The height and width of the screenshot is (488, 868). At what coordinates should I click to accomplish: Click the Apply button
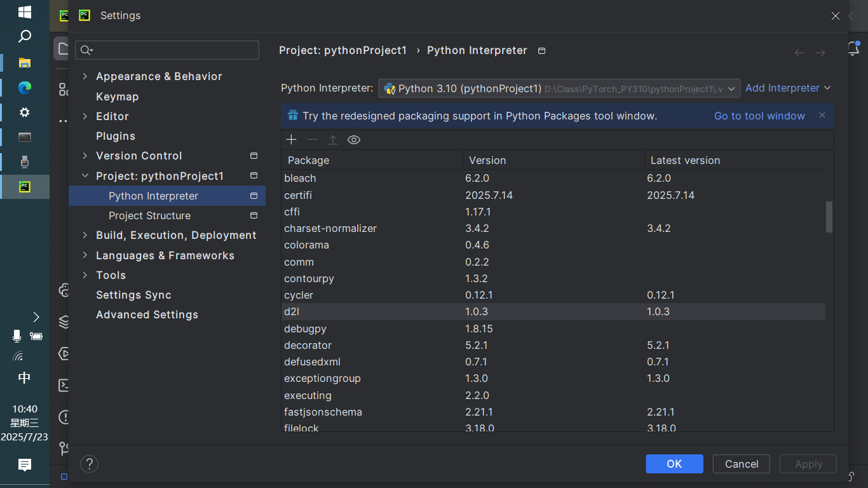808,464
